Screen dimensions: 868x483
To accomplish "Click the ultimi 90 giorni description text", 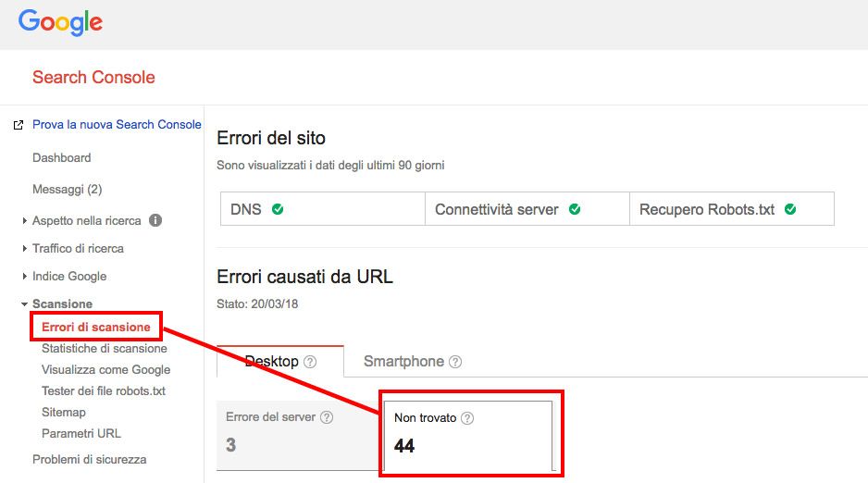I will coord(330,165).
